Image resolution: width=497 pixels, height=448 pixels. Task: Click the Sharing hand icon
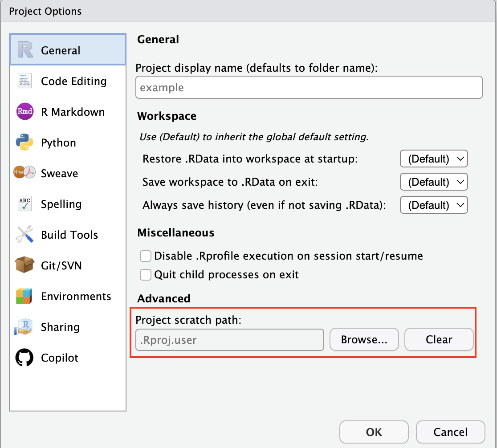(24, 327)
